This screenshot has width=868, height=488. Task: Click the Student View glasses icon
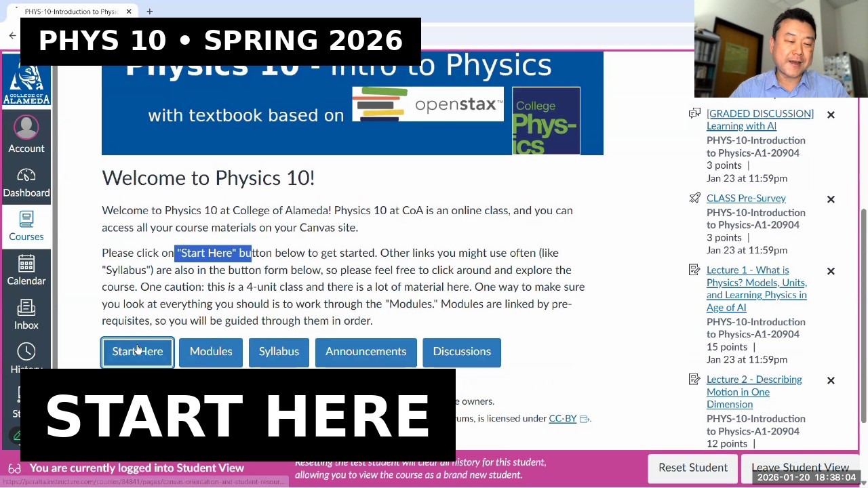[x=14, y=468]
